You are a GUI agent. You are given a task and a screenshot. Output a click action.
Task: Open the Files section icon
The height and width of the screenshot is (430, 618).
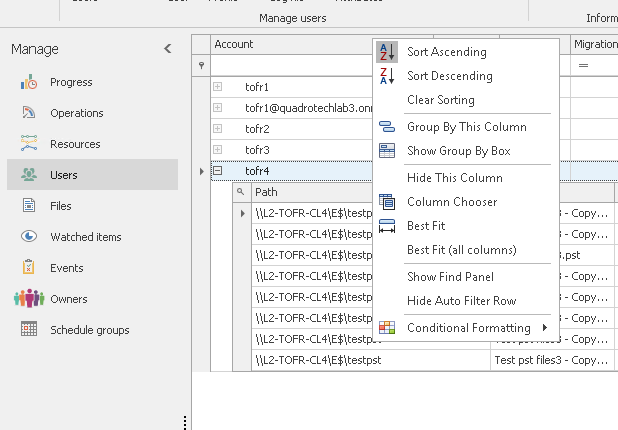(x=29, y=206)
